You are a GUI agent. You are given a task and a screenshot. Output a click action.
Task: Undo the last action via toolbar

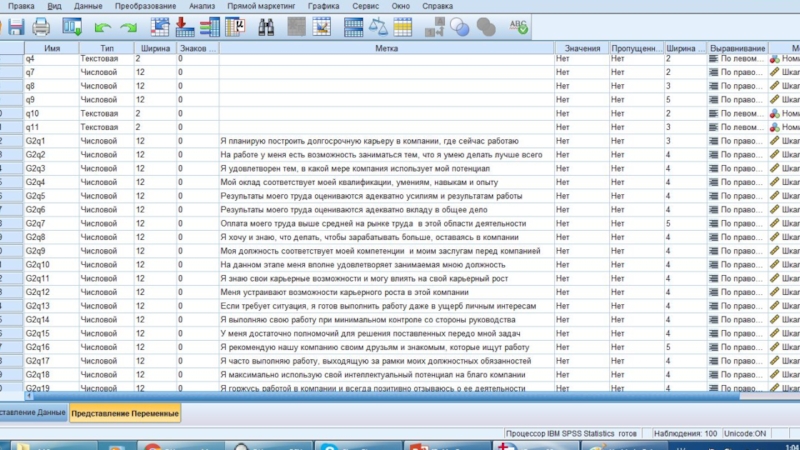tap(101, 27)
